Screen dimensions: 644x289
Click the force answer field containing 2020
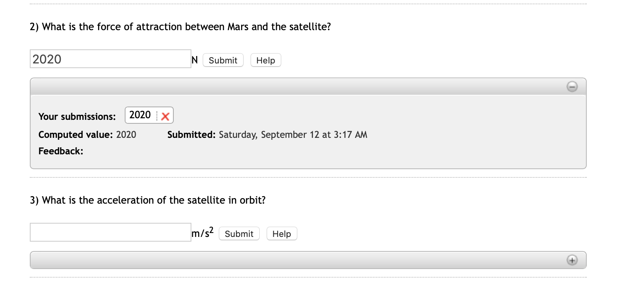[110, 59]
